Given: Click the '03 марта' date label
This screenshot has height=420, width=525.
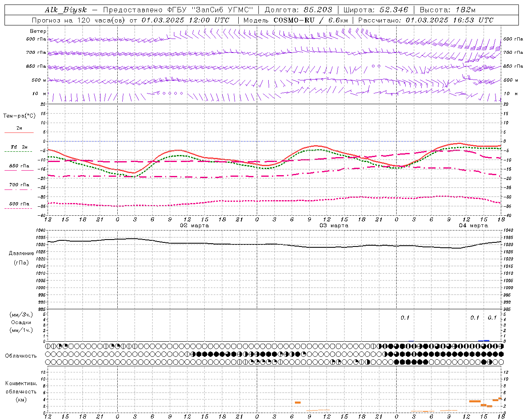Looking at the screenshot, I should point(334,226).
